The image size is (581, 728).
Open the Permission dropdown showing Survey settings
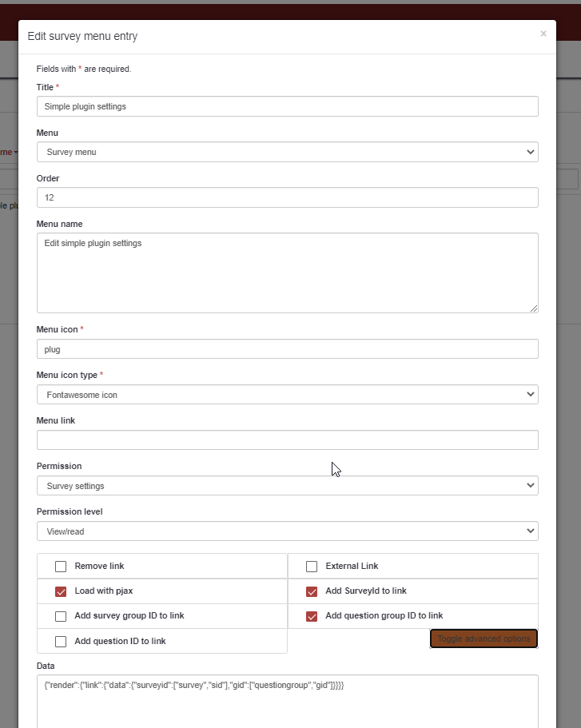(287, 486)
